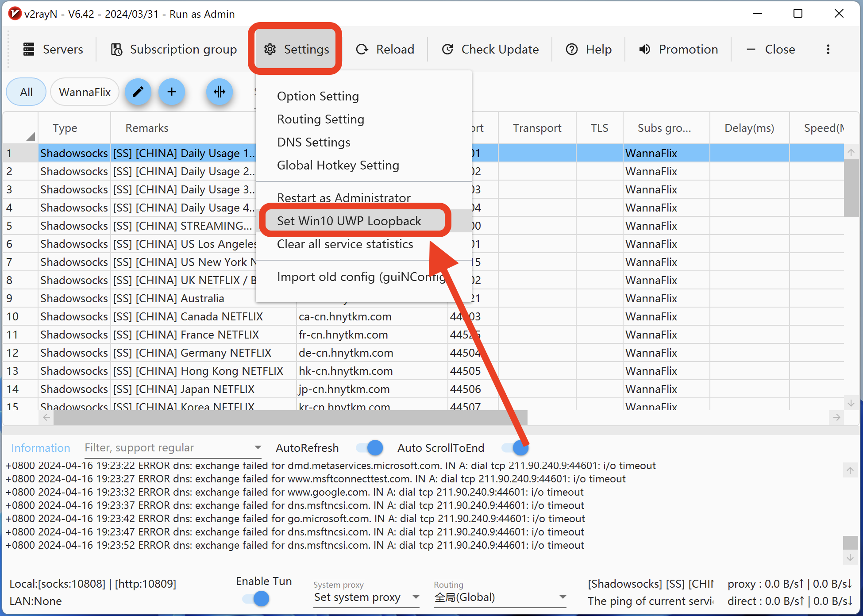Click the plus add subscription icon

click(x=172, y=92)
